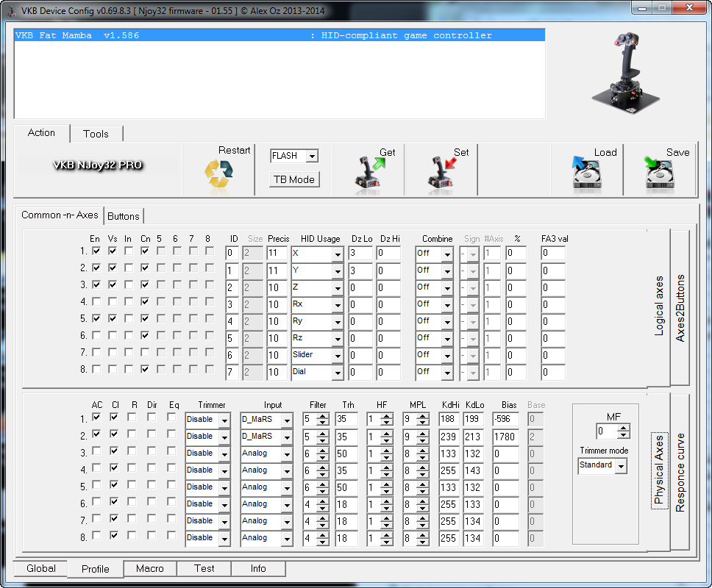The width and height of the screenshot is (712, 588).
Task: Open the Info tab
Action: (x=258, y=568)
